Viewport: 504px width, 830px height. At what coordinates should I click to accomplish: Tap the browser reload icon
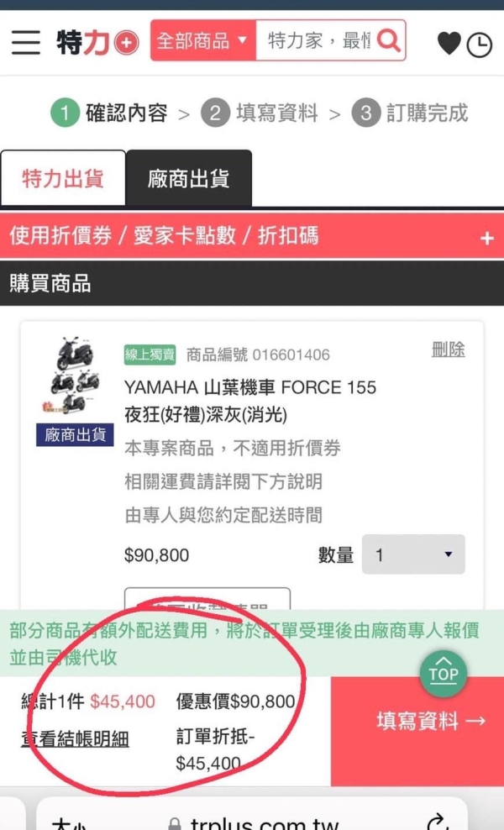(x=438, y=822)
